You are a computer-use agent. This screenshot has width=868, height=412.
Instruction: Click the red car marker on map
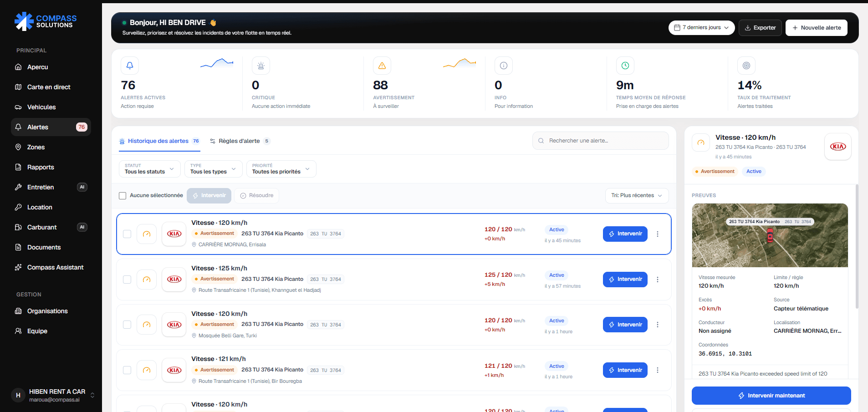[770, 235]
